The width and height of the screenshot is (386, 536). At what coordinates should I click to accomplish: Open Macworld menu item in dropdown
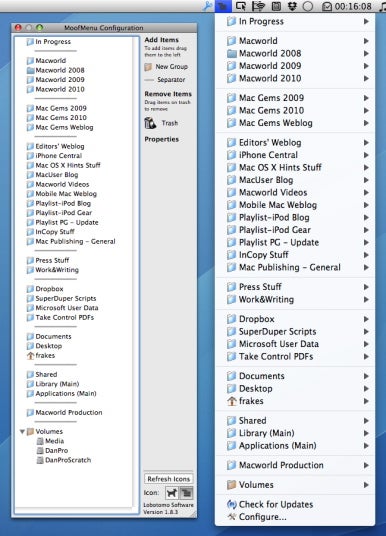tap(295, 41)
